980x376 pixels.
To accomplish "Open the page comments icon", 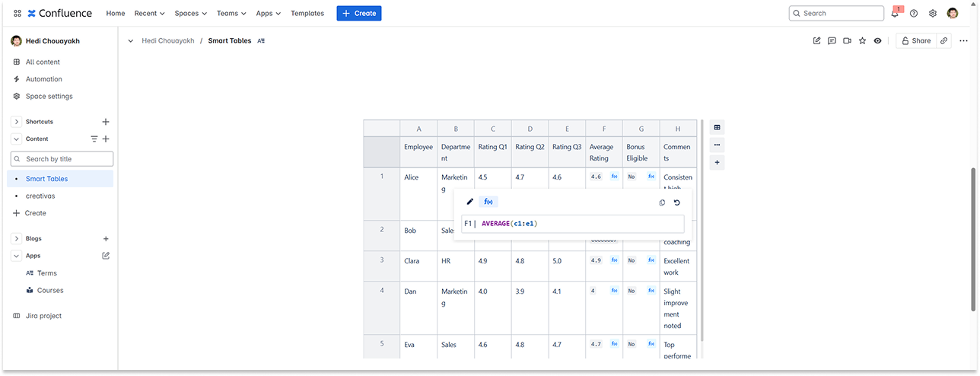I will tap(832, 41).
